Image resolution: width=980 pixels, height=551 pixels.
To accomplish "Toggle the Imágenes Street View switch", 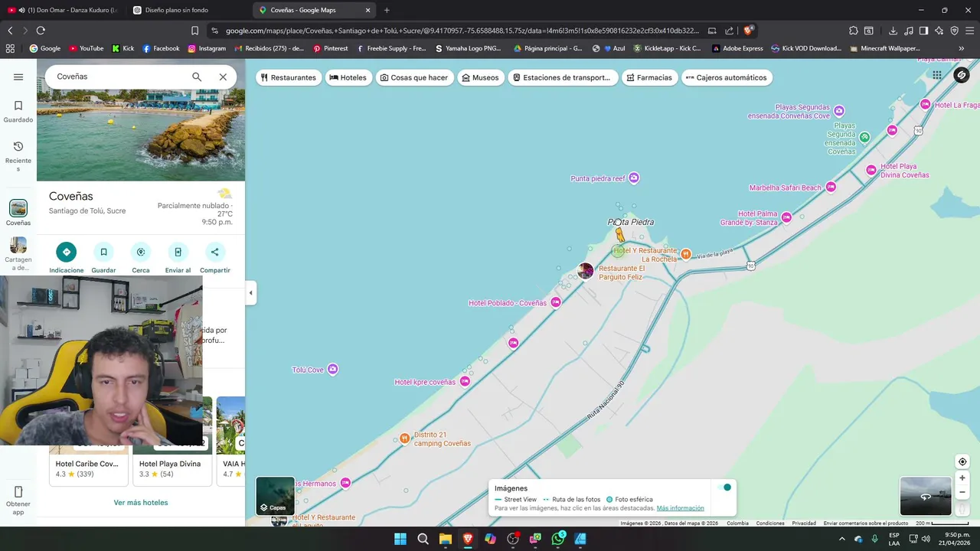I will (x=724, y=487).
